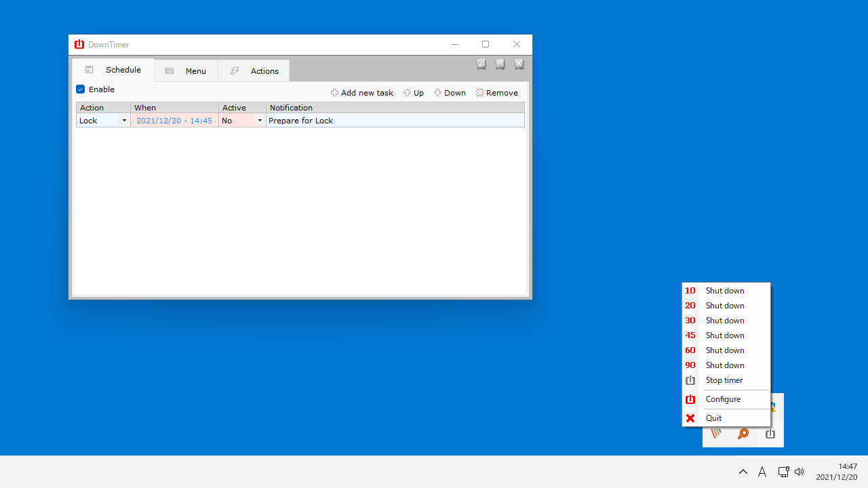The image size is (868, 488).
Task: Edit the 'Prepare for Lock' notification cell
Action: [x=395, y=121]
